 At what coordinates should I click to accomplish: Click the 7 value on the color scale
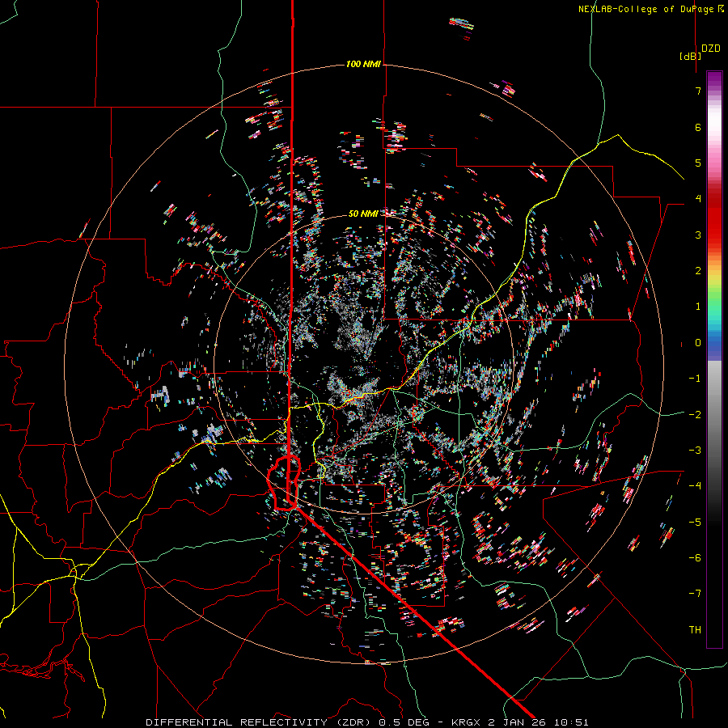click(698, 91)
